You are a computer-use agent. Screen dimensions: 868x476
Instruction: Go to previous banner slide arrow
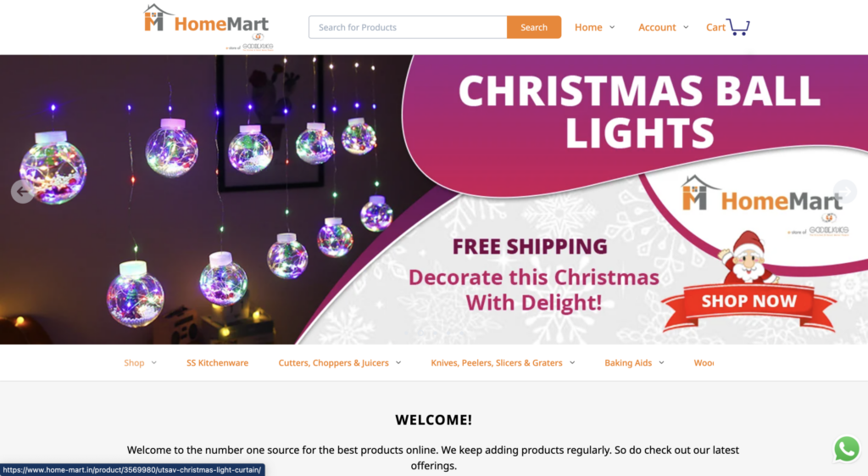(22, 192)
